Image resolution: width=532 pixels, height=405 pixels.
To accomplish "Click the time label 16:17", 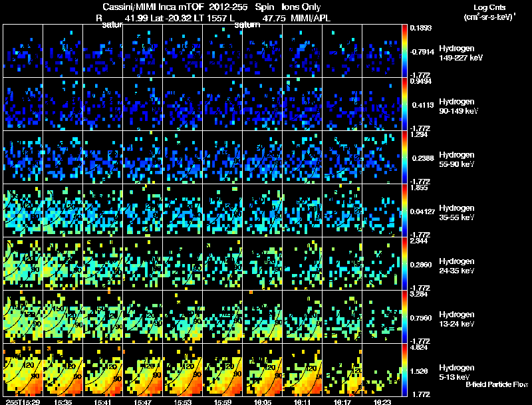I will (342, 402).
